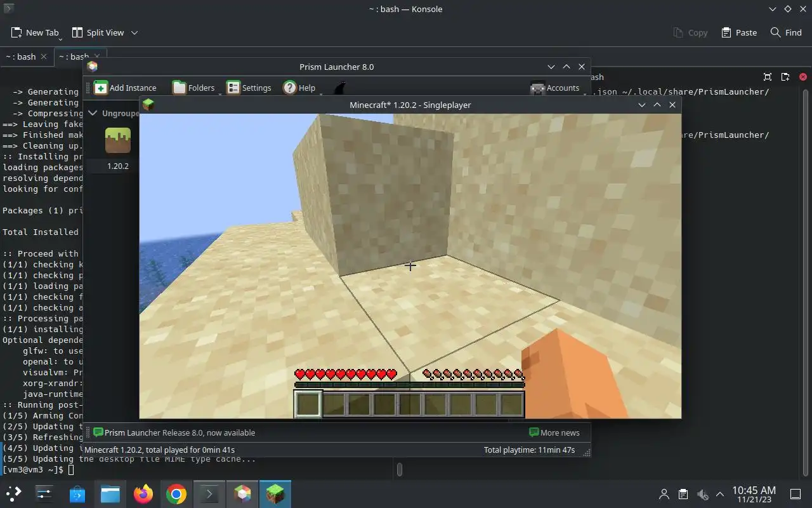Launch Google Chrome from the taskbar
This screenshot has width=812, height=508.
tap(176, 493)
